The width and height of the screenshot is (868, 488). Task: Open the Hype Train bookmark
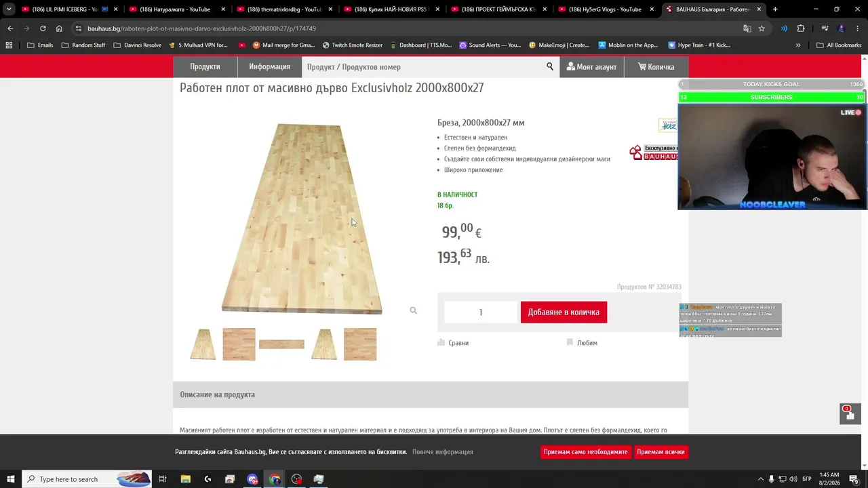[x=699, y=45]
